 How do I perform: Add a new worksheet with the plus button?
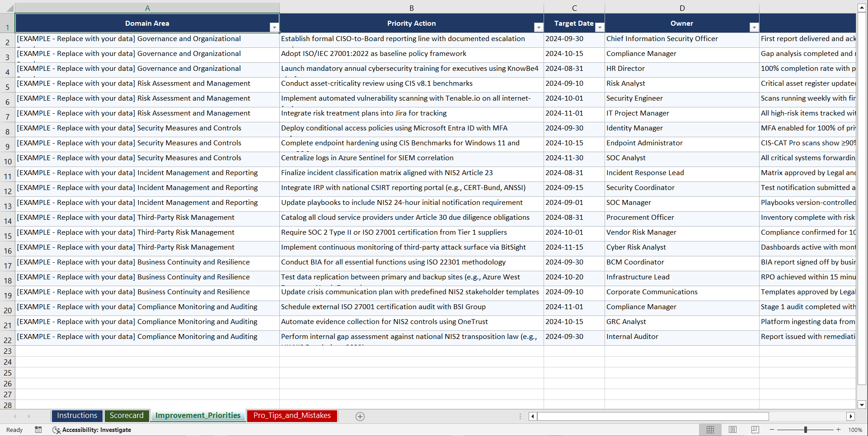click(360, 416)
